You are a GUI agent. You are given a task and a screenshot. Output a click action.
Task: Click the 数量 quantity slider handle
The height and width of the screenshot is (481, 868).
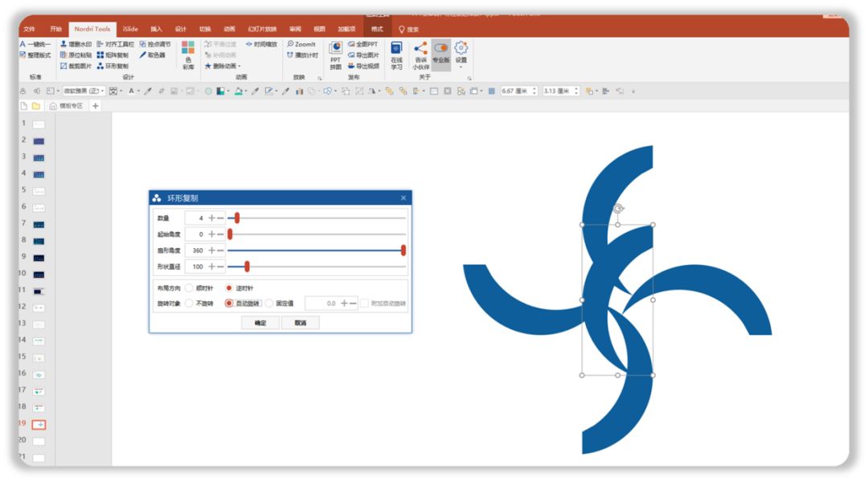point(237,218)
